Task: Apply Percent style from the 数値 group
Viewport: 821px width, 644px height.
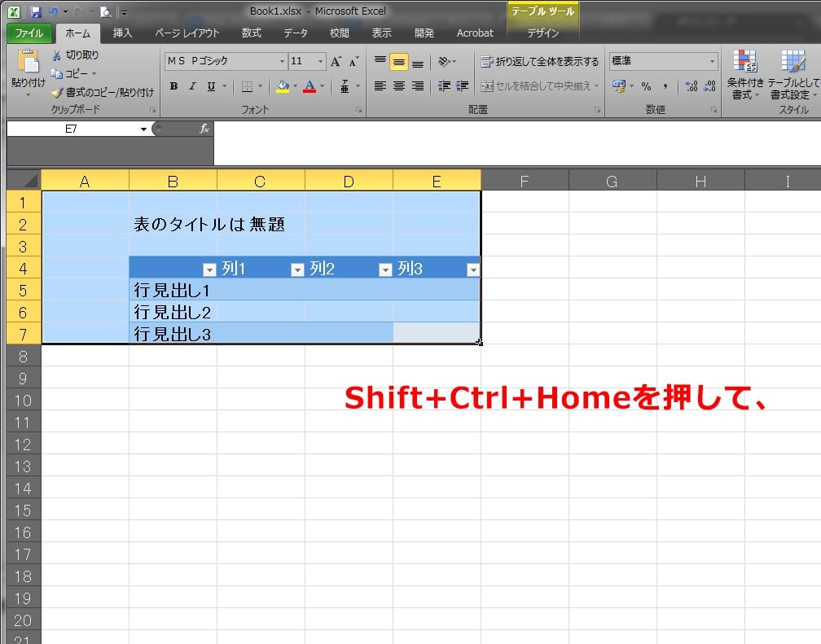Action: coord(646,85)
